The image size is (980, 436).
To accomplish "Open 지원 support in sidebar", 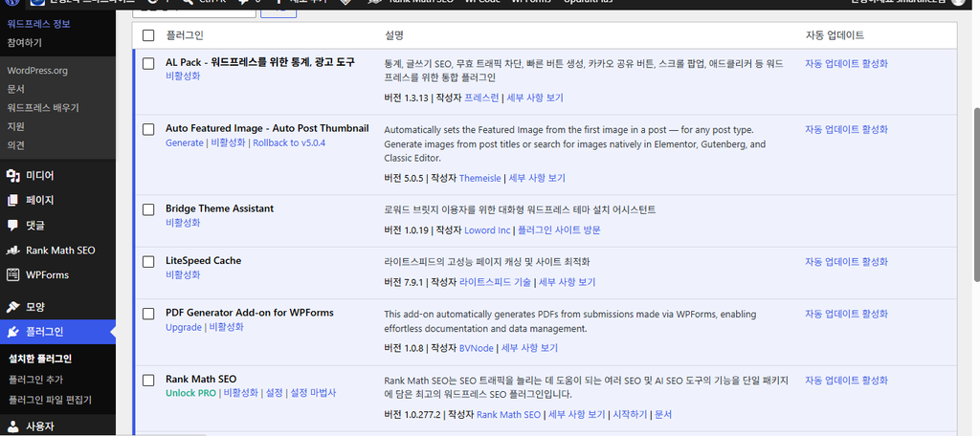I will tap(15, 126).
